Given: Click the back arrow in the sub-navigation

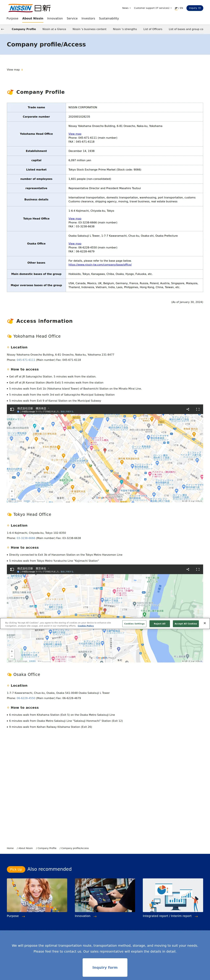Looking at the screenshot, I should [x=3, y=29].
